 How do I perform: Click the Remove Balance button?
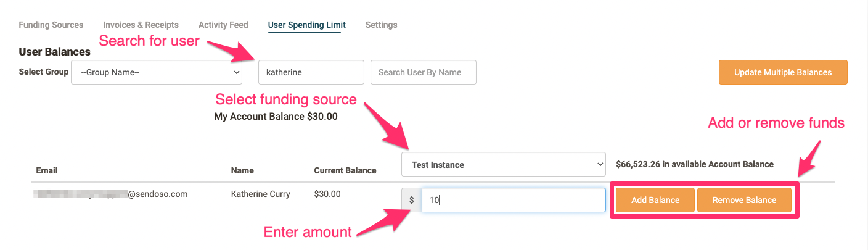coord(745,200)
